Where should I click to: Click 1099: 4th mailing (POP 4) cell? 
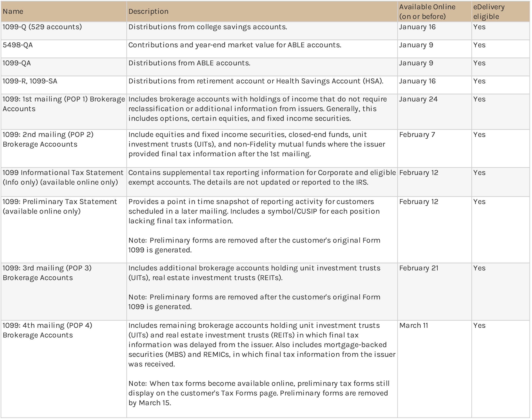(47, 330)
